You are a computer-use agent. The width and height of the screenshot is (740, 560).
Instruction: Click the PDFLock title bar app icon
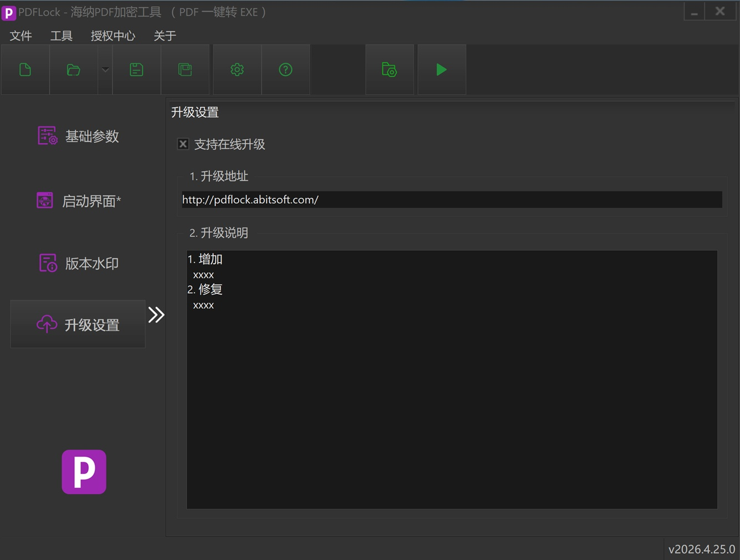click(x=8, y=12)
